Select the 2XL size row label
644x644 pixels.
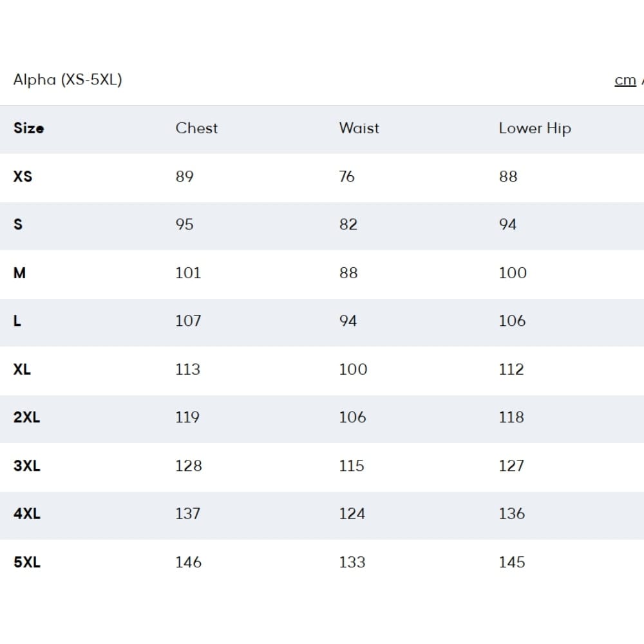(26, 418)
